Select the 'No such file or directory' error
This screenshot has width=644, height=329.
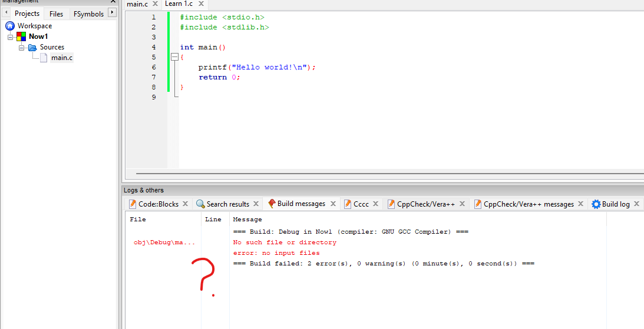[285, 242]
